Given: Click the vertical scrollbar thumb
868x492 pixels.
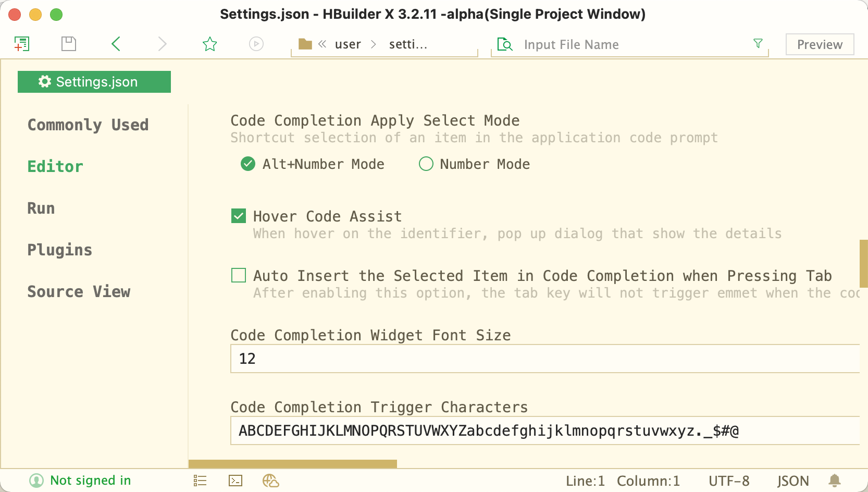Looking at the screenshot, I should coord(864,264).
